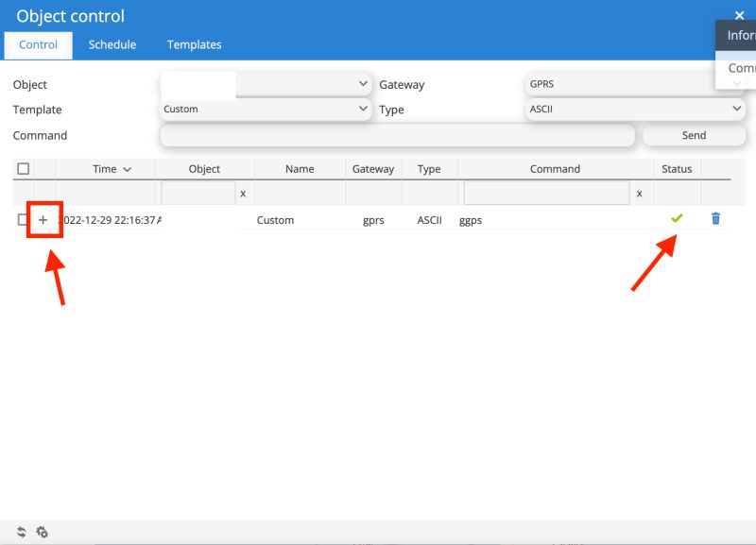Open the Templates tab
This screenshot has width=756, height=545.
click(x=194, y=44)
